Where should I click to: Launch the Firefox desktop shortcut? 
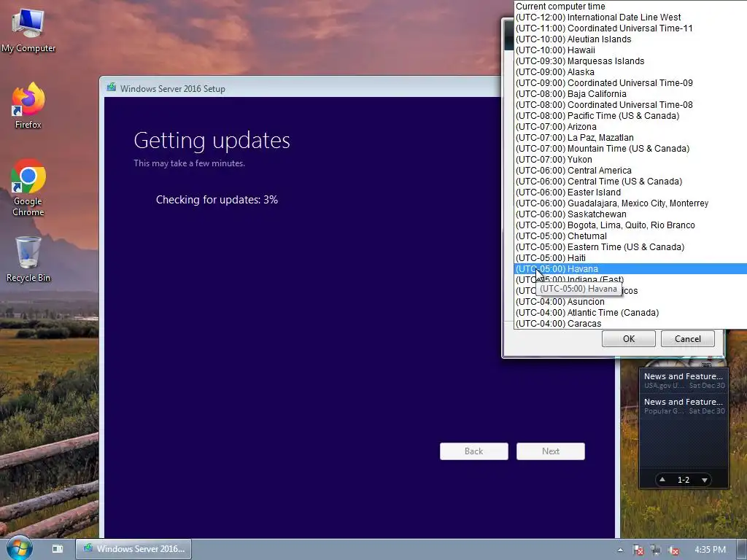click(x=28, y=106)
